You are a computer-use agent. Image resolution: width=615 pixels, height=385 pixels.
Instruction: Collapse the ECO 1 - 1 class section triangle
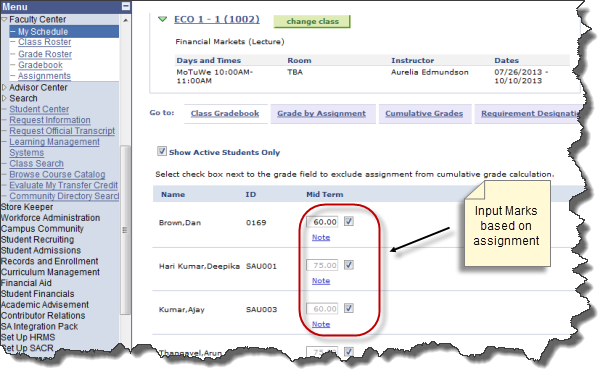point(162,19)
